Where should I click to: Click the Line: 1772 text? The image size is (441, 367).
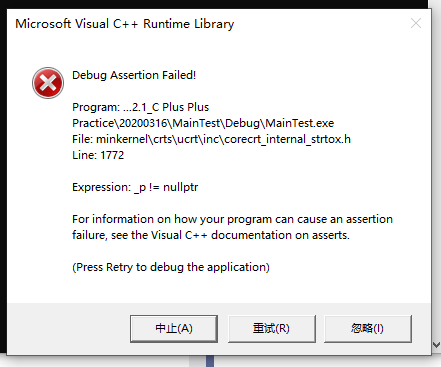click(x=98, y=155)
